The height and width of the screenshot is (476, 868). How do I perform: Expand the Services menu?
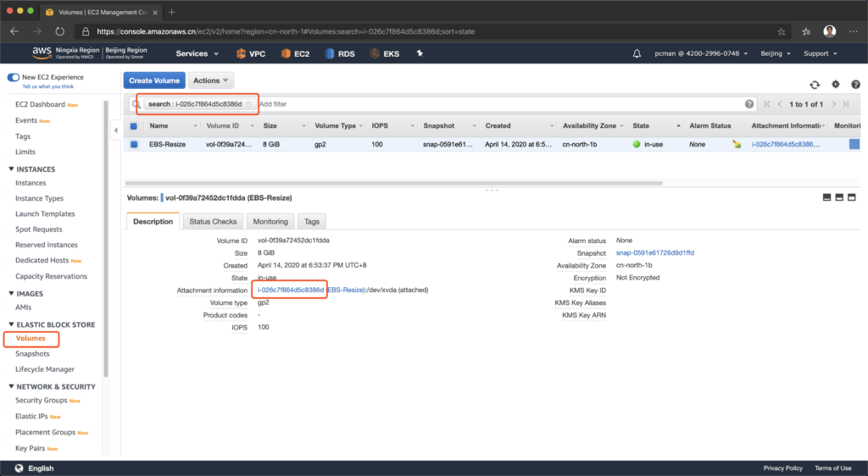pos(197,53)
